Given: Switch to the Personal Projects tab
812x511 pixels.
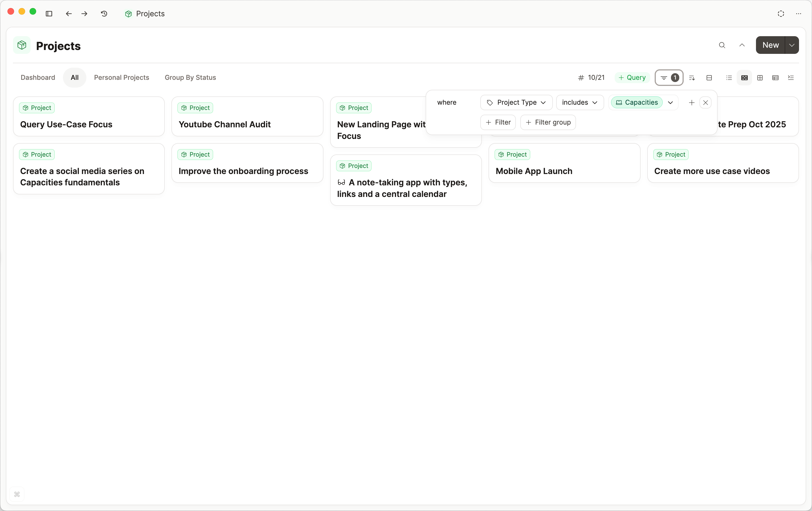Looking at the screenshot, I should (x=121, y=78).
